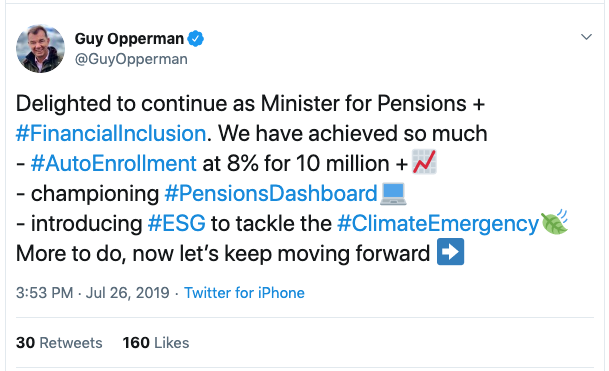Viewport: 609px width, 371px height.
Task: Open the #PensionsDashboard hashtag
Action: pyautogui.click(x=271, y=193)
